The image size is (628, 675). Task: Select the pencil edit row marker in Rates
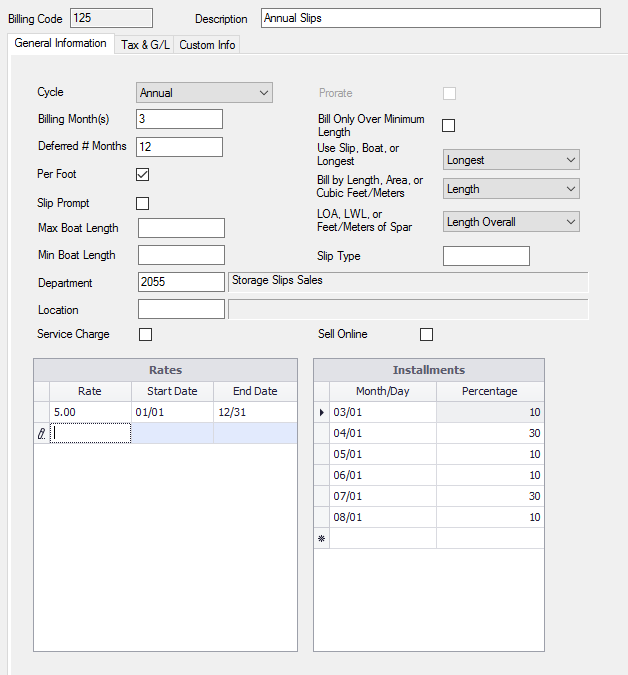[x=41, y=433]
